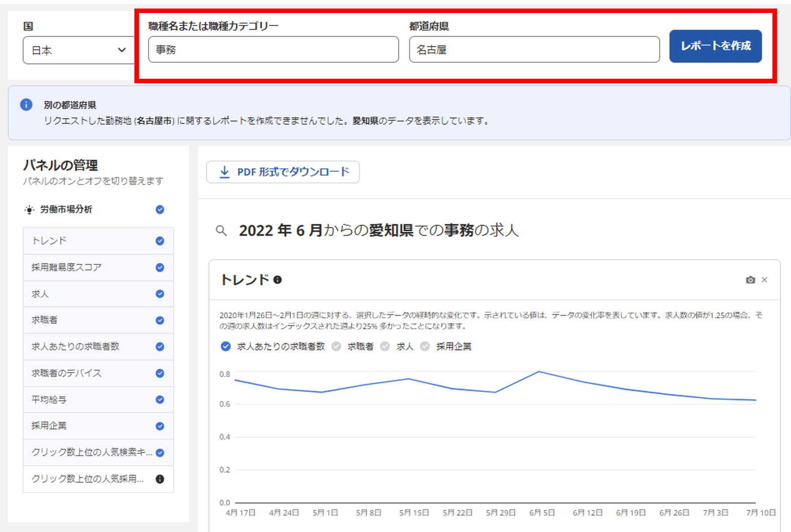Viewport: 791px width, 532px height.
Task: Click the lightbulb icon beside 労働市場分析
Action: [30, 210]
